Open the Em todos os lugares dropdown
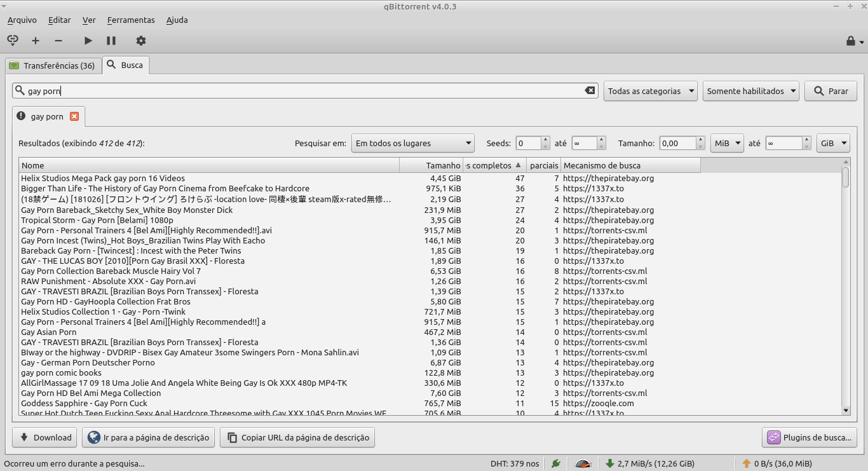 [412, 142]
